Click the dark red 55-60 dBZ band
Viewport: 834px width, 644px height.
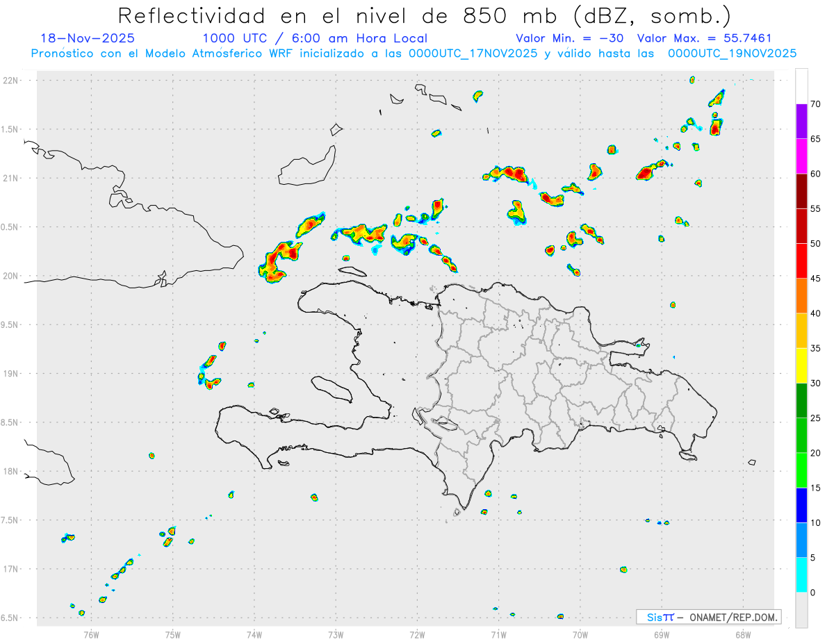pos(801,191)
